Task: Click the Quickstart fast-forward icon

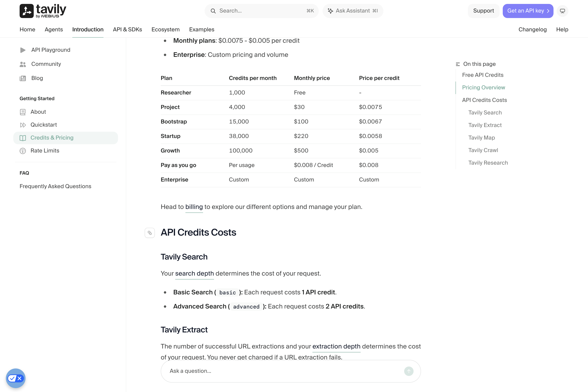Action: coord(23,125)
